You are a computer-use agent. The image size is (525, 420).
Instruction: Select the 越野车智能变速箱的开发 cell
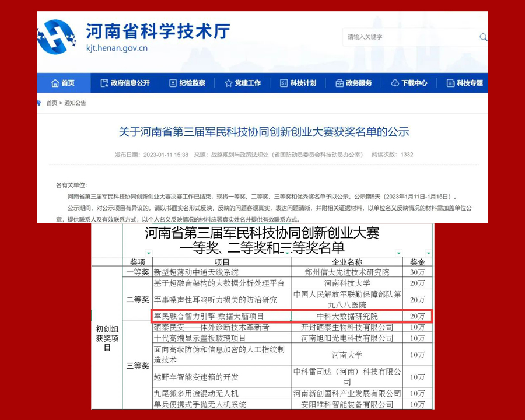tap(222, 376)
